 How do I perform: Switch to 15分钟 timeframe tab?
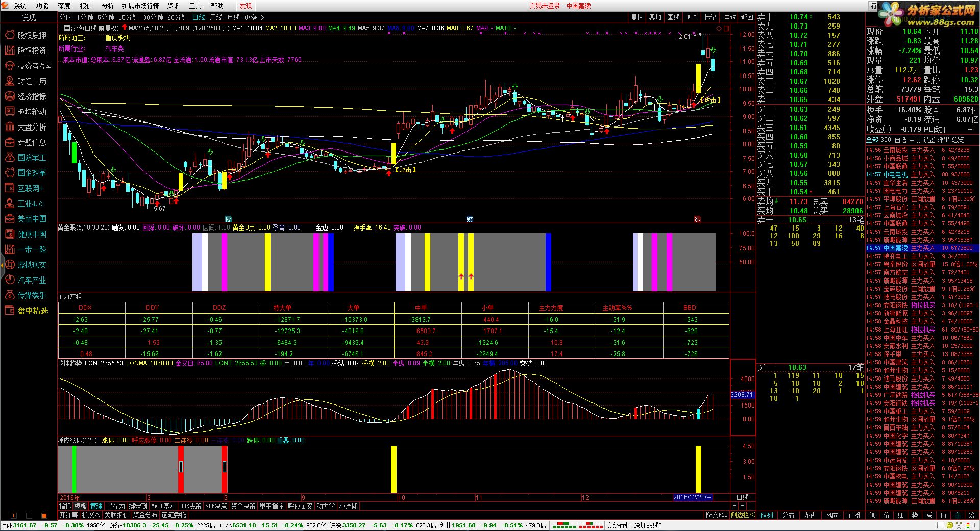(129, 17)
